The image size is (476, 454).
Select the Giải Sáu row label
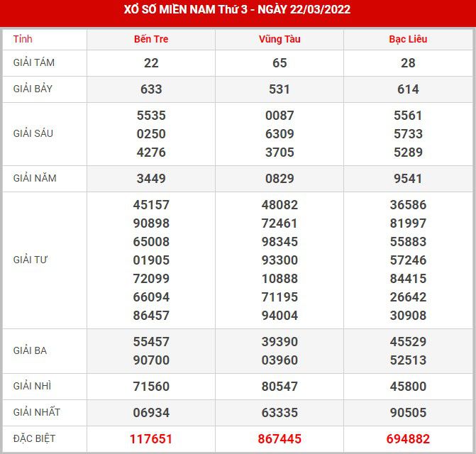[33, 133]
